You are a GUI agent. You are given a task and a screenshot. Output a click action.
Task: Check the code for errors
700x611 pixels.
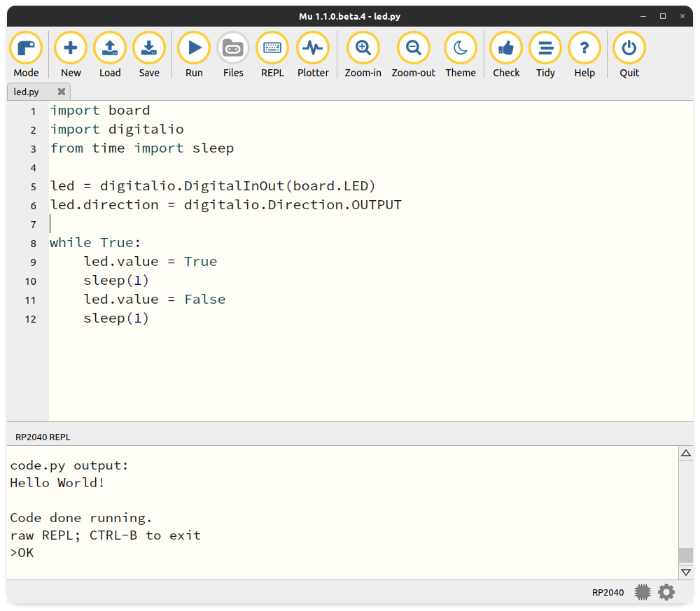point(506,49)
